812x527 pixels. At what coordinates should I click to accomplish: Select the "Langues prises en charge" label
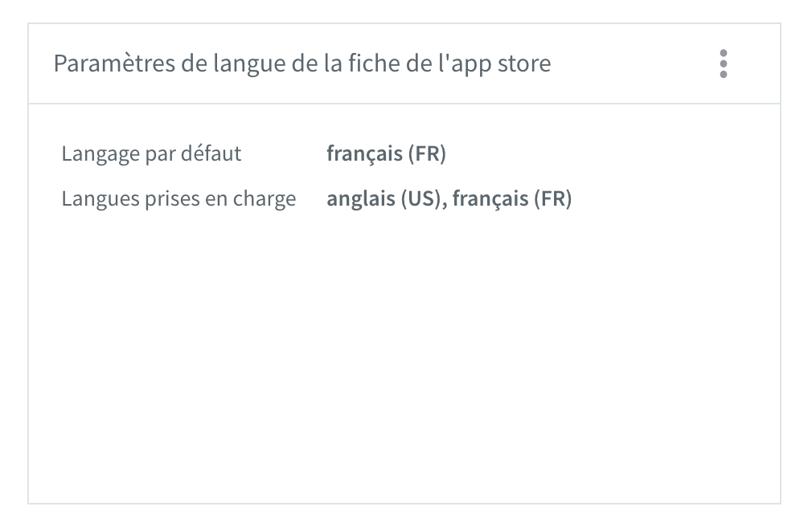coord(178,198)
